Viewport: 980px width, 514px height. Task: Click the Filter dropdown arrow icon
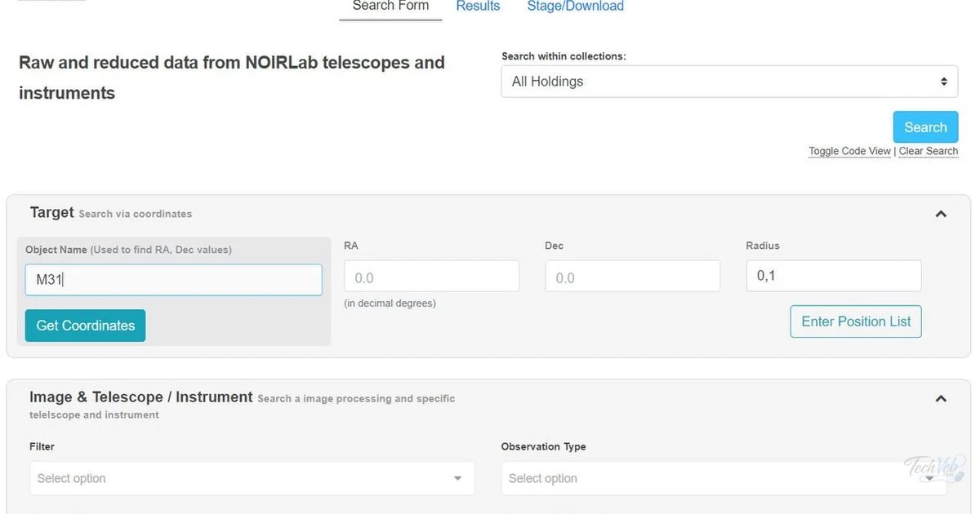pyautogui.click(x=458, y=479)
